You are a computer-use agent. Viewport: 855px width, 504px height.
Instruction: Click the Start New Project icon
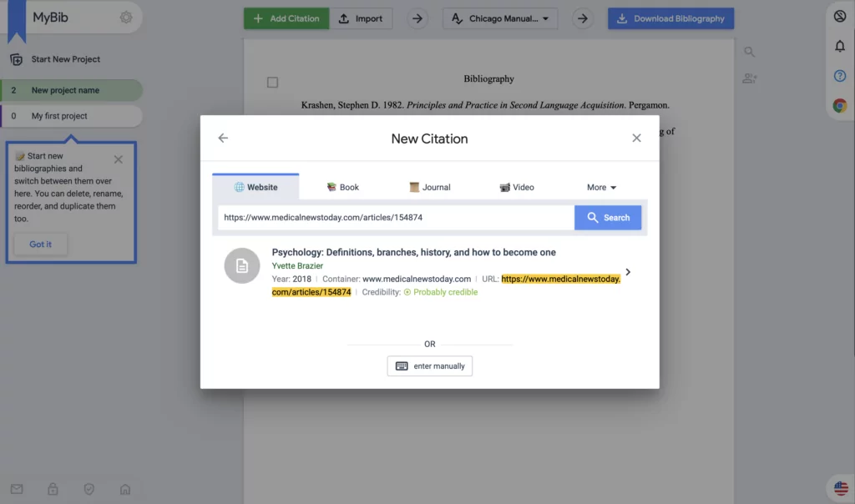17,59
